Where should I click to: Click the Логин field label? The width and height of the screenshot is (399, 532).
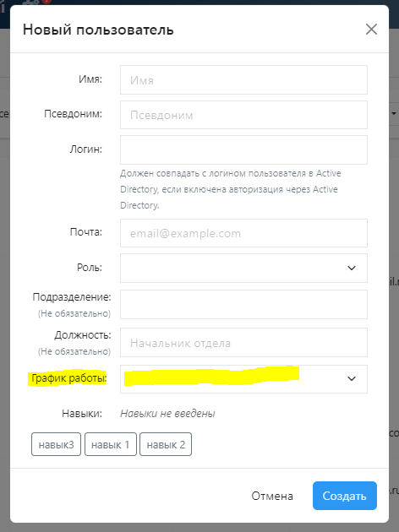point(86,149)
